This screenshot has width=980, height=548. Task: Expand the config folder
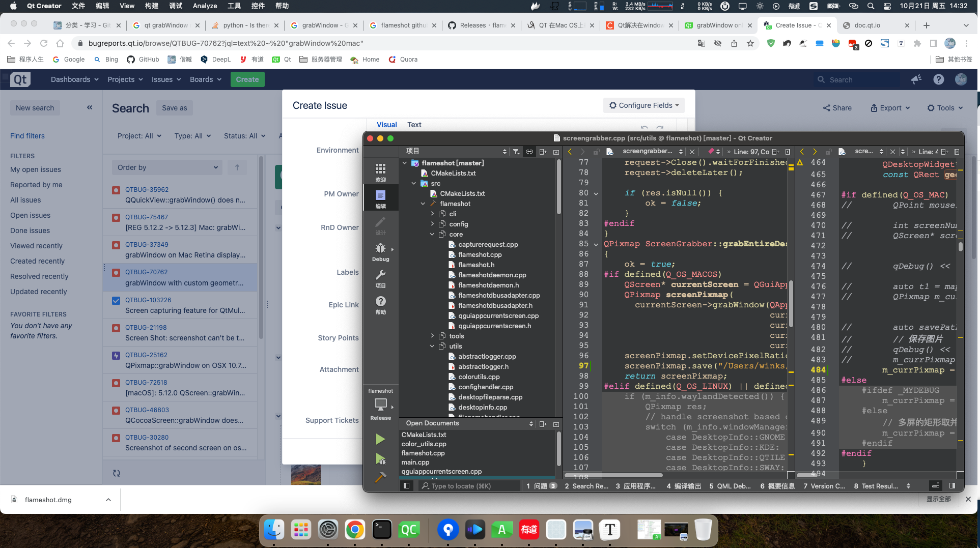click(432, 224)
